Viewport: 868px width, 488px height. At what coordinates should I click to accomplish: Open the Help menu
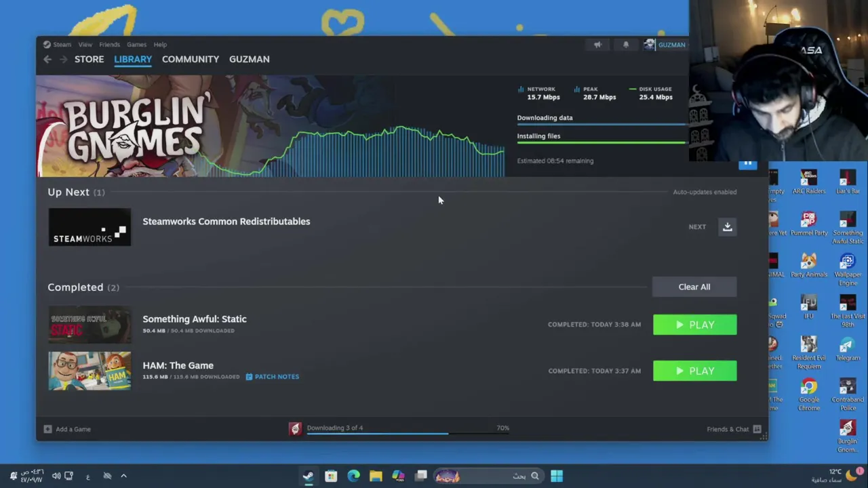pyautogui.click(x=160, y=45)
